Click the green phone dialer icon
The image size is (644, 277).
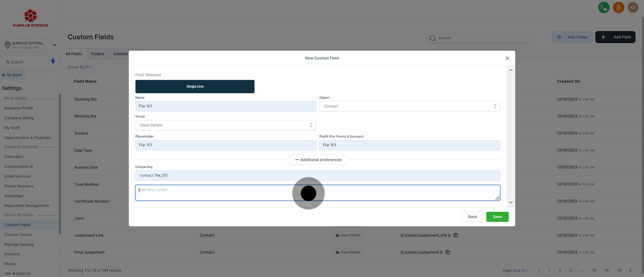[604, 8]
